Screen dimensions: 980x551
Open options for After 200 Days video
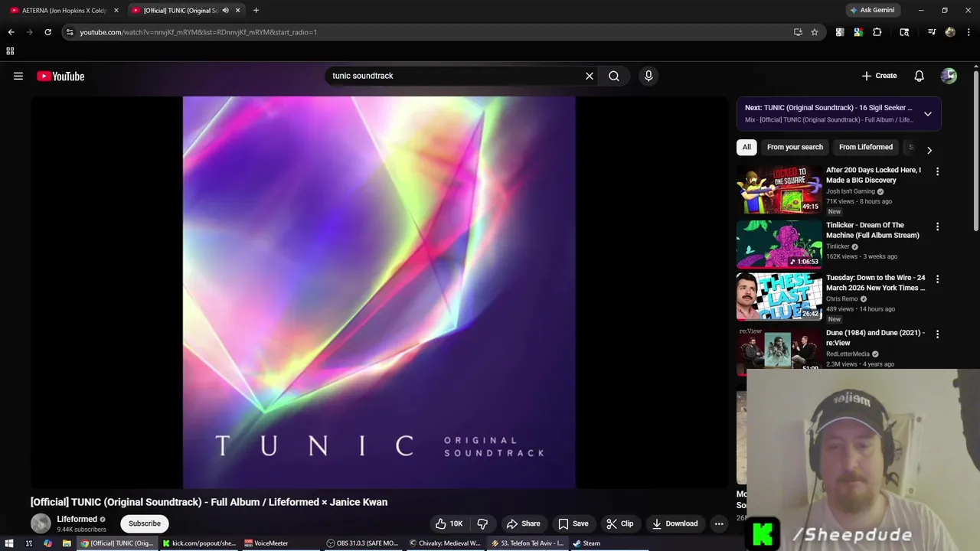[x=937, y=171]
